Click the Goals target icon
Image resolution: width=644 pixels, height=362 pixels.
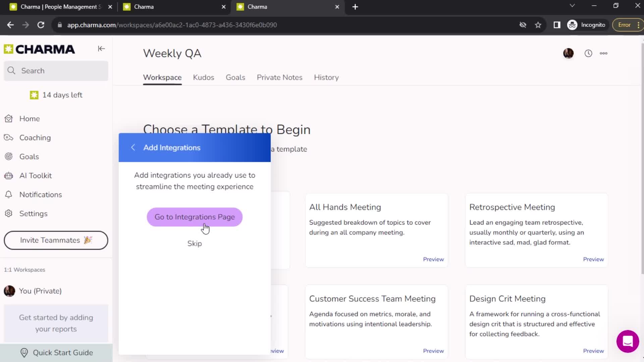tap(9, 157)
